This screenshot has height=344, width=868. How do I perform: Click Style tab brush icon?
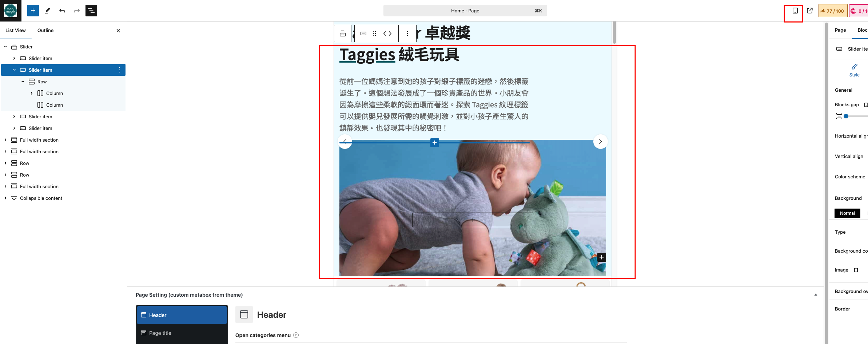point(855,67)
